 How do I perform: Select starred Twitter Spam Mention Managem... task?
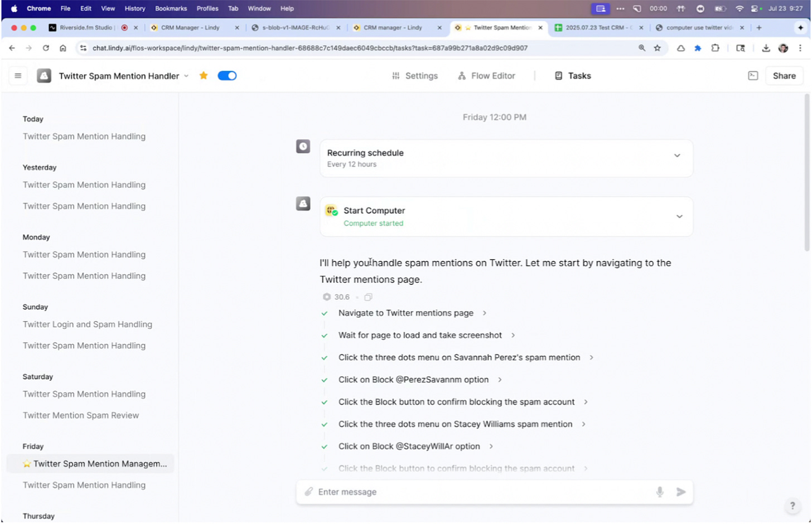pyautogui.click(x=90, y=464)
